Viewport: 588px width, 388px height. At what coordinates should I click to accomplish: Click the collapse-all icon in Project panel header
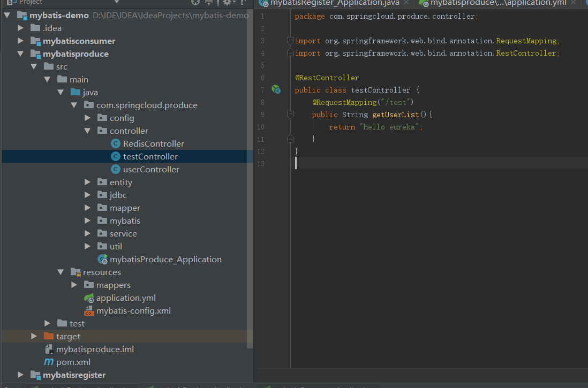[209, 2]
